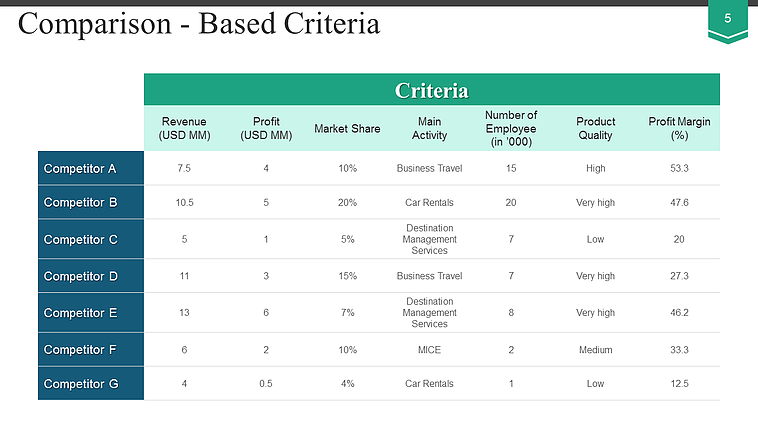Click the Main Activity column header

click(429, 128)
